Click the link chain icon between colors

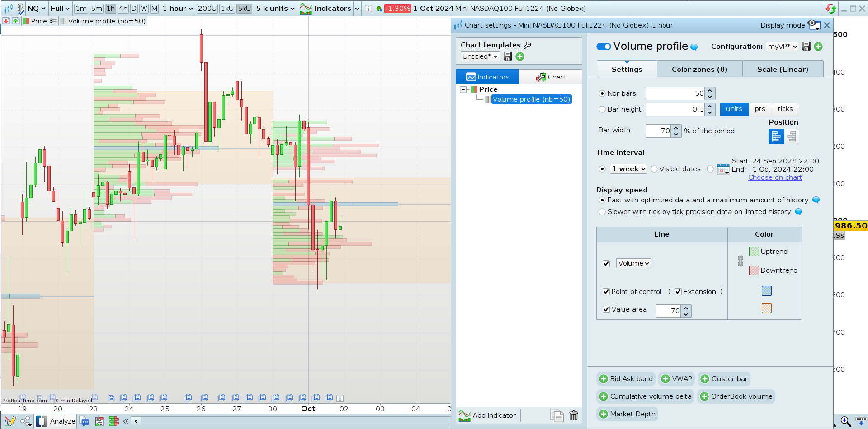[x=741, y=261]
